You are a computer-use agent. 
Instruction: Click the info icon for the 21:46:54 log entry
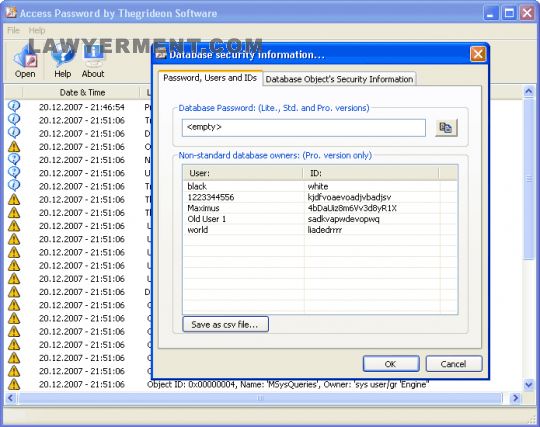point(14,106)
